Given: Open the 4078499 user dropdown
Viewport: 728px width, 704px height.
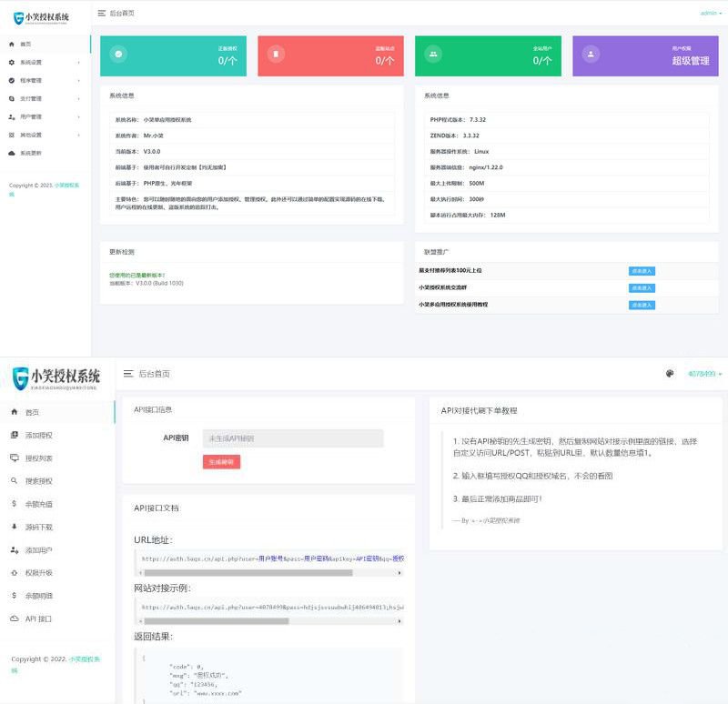Looking at the screenshot, I should (703, 373).
